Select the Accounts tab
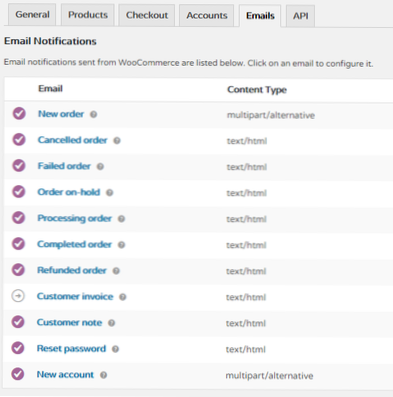 tap(207, 16)
